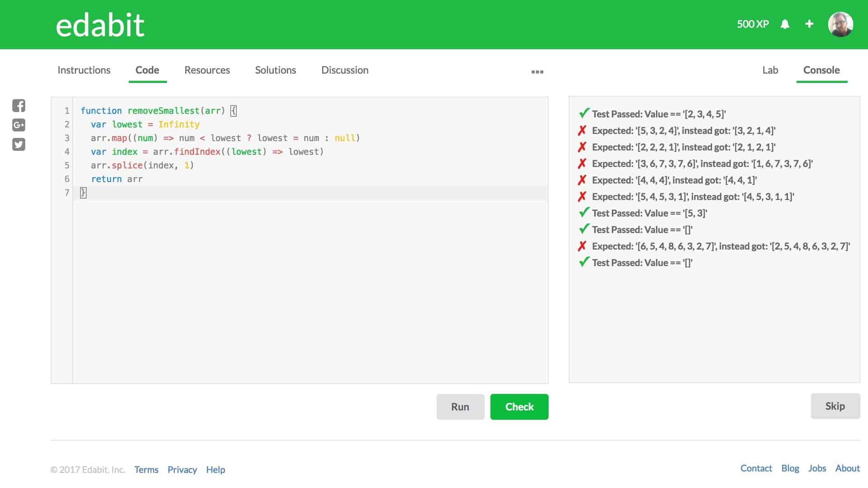Switch to the Lab view
Viewport: 868px width, 488px height.
pyautogui.click(x=771, y=70)
